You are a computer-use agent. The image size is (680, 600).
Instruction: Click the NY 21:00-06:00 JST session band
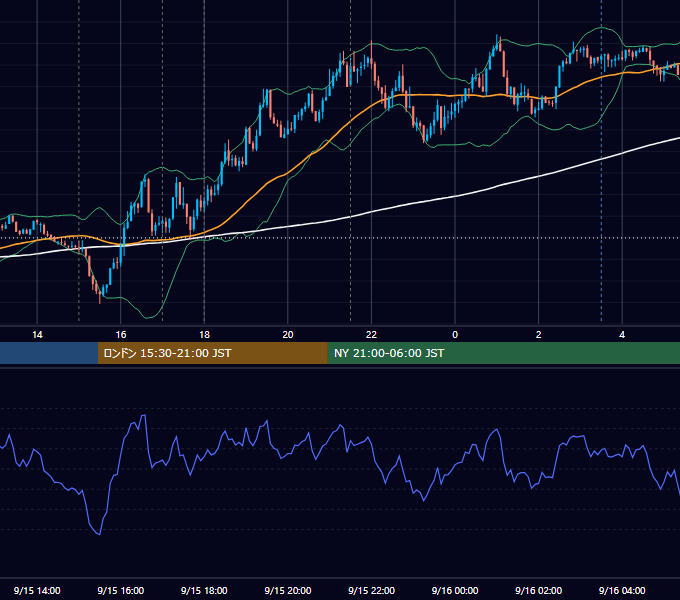(503, 353)
